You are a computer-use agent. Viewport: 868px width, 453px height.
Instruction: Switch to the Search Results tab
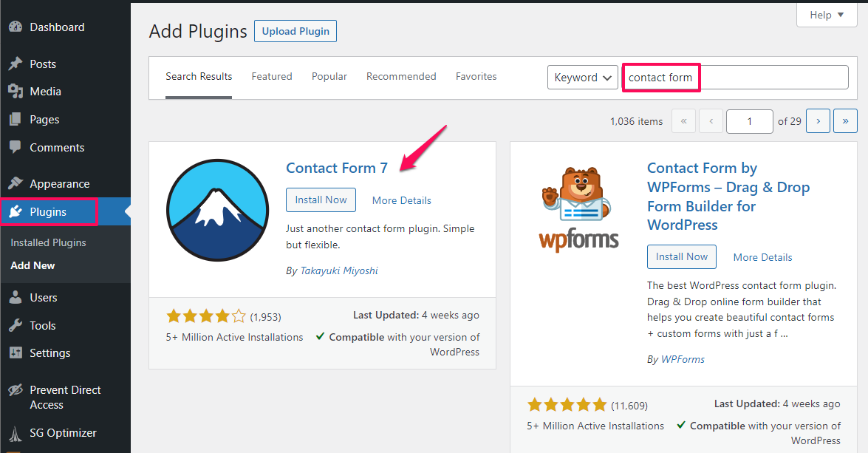click(199, 76)
